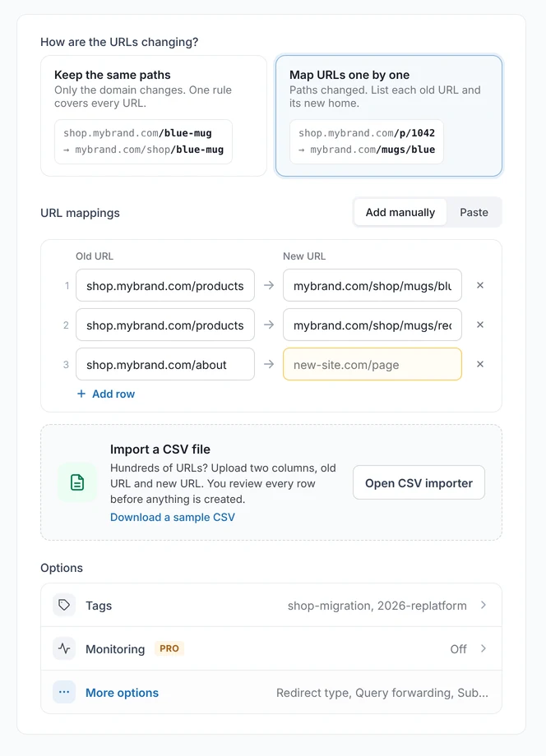Click the shop.mybrand.com/blue-mug example box
This screenshot has height=756, width=546.
(x=143, y=141)
